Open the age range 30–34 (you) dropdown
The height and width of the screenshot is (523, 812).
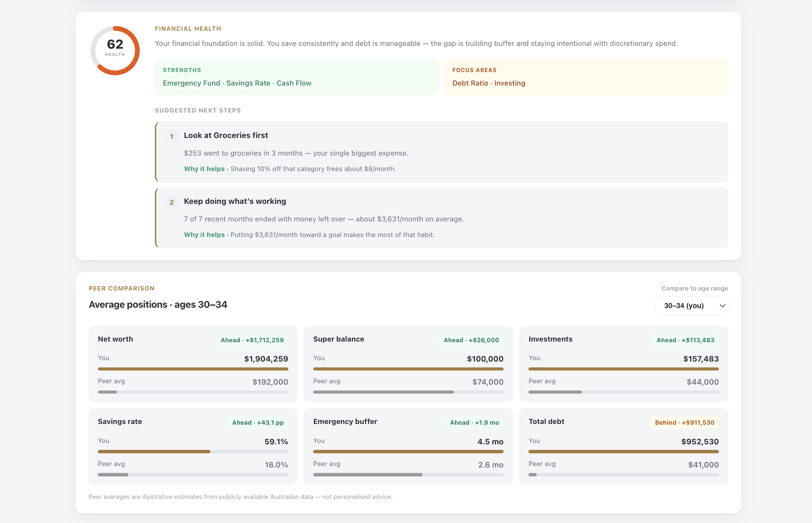pyautogui.click(x=691, y=306)
